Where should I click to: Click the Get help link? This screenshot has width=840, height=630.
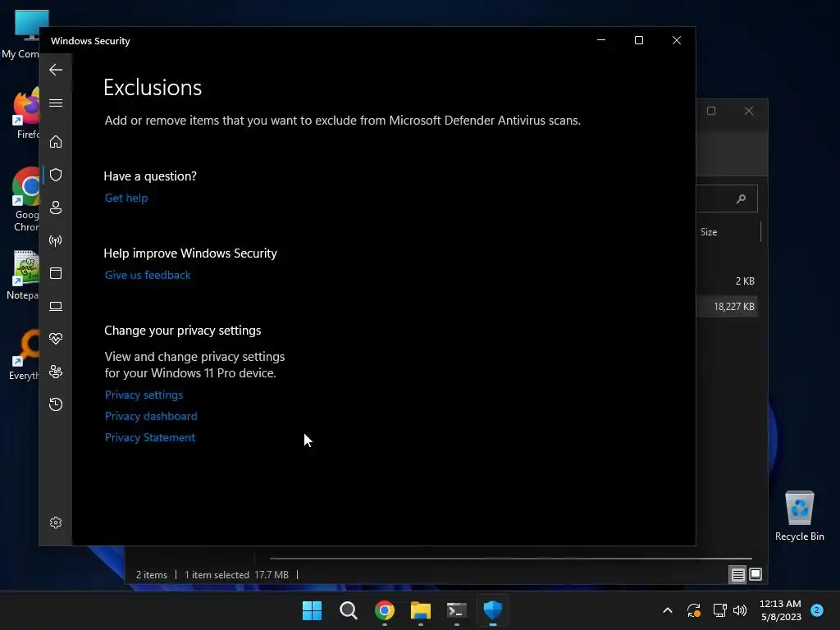126,198
